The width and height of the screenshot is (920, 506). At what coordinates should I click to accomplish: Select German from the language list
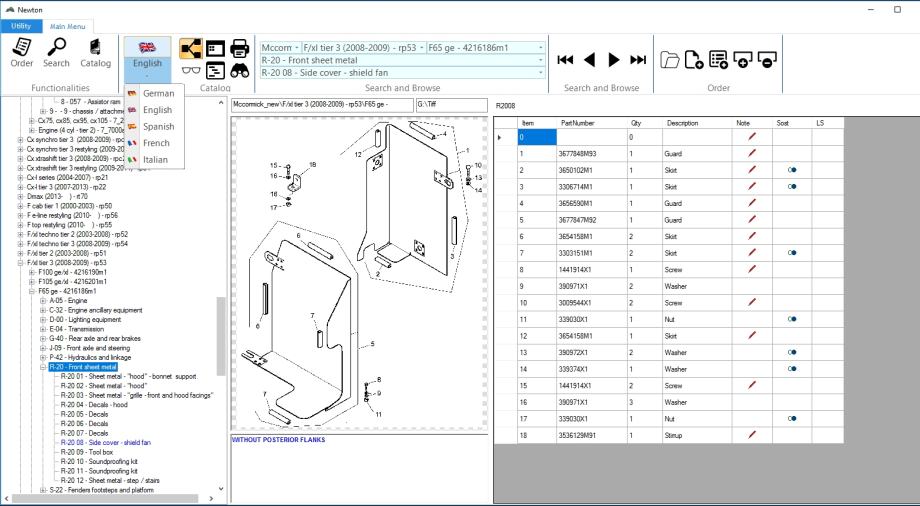coord(157,93)
